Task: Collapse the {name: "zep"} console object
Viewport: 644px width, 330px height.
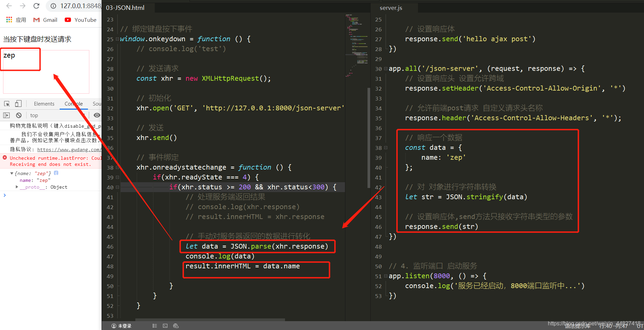Action: 12,173
